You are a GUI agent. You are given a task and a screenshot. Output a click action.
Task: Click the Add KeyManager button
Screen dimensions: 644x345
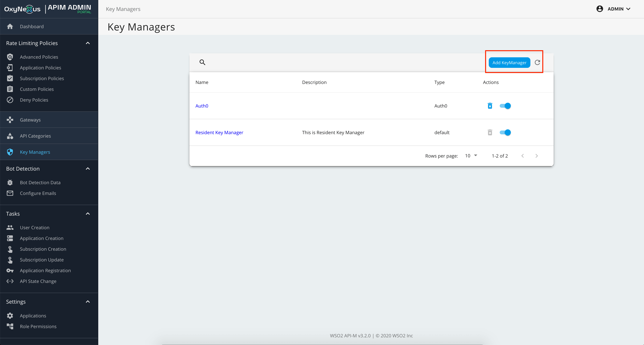(x=509, y=63)
